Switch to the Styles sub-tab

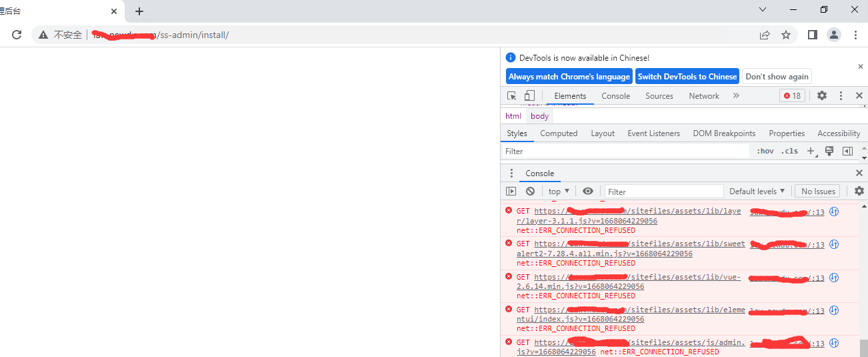pyautogui.click(x=517, y=133)
